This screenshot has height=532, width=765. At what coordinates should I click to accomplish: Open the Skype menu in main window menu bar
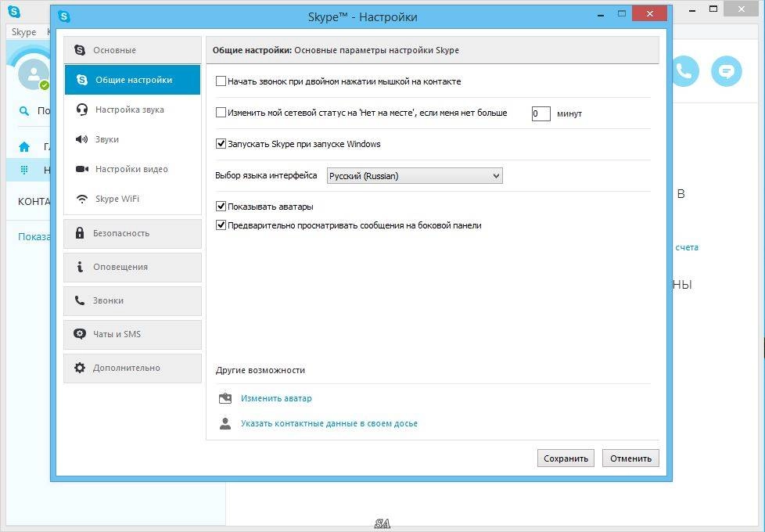point(23,32)
